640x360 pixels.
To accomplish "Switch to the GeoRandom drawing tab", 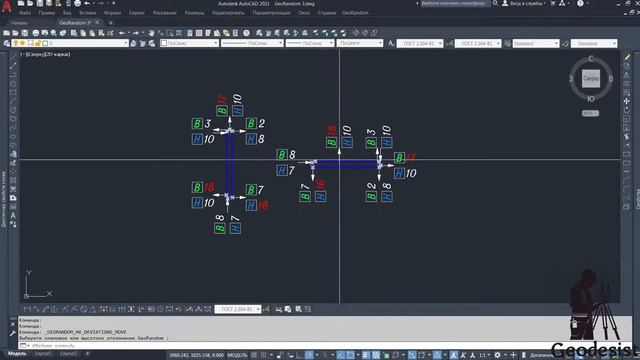I will [x=75, y=23].
